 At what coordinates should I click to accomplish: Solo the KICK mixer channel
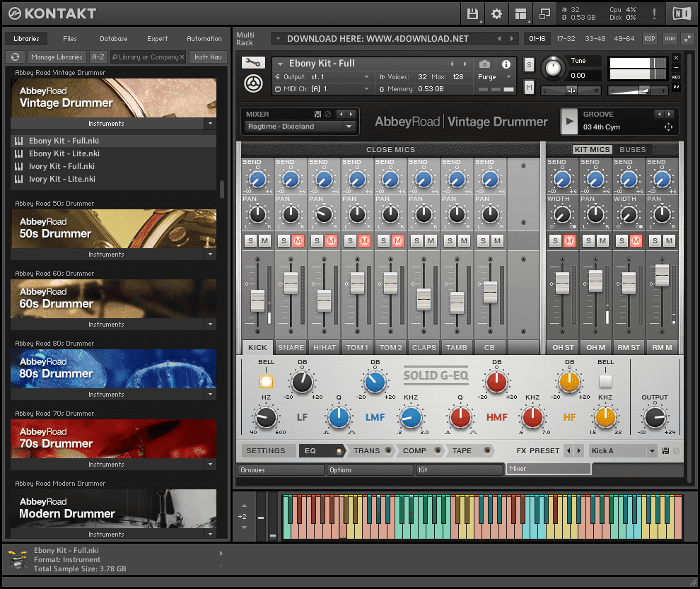[250, 241]
